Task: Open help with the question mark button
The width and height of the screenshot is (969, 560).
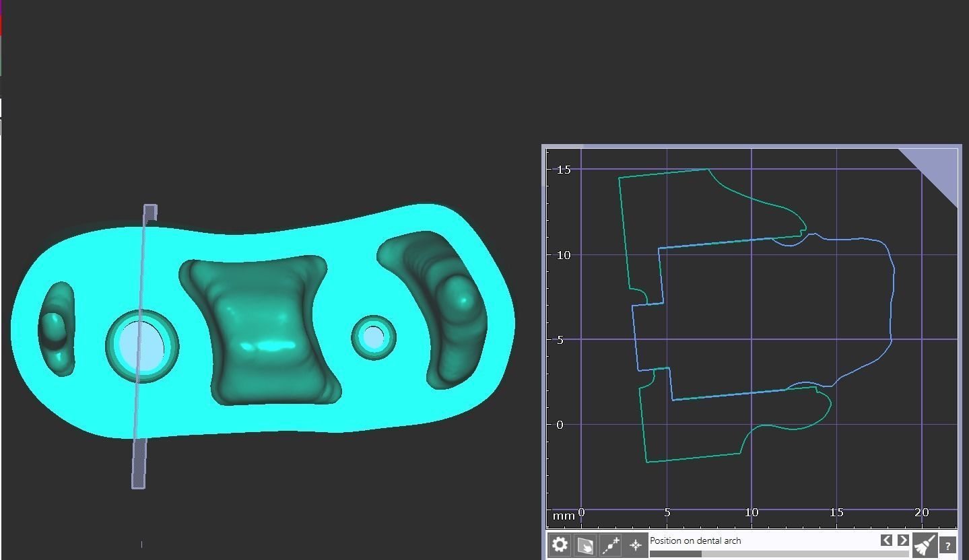Action: point(947,545)
